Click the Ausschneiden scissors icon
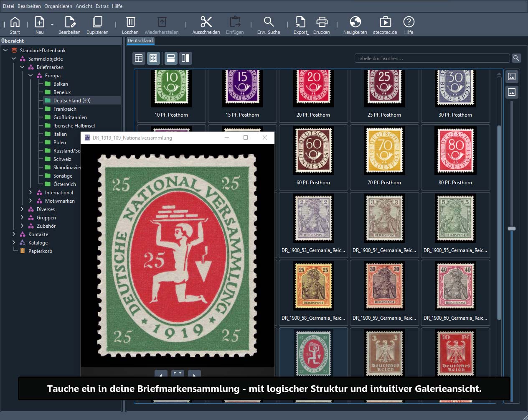This screenshot has width=528, height=420. coord(206,25)
